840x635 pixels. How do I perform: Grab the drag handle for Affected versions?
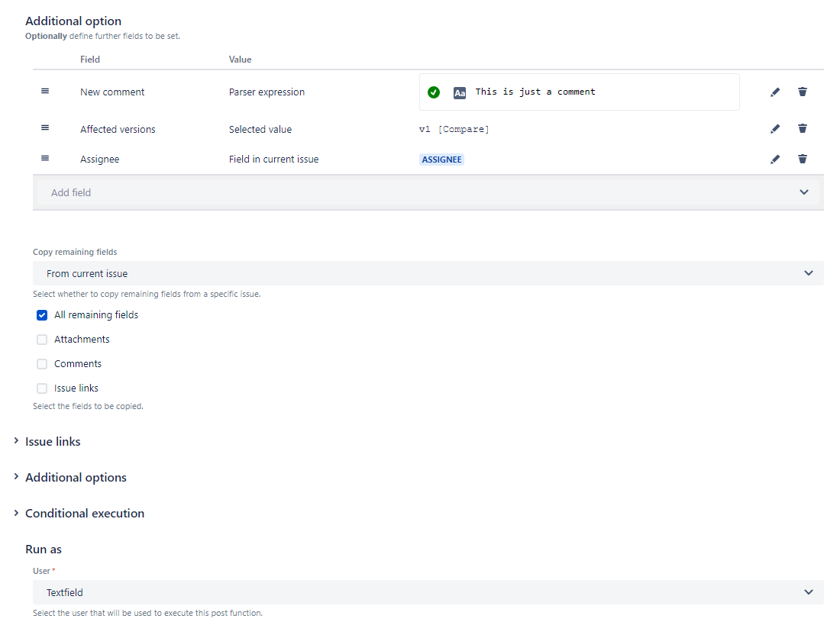[45, 127]
